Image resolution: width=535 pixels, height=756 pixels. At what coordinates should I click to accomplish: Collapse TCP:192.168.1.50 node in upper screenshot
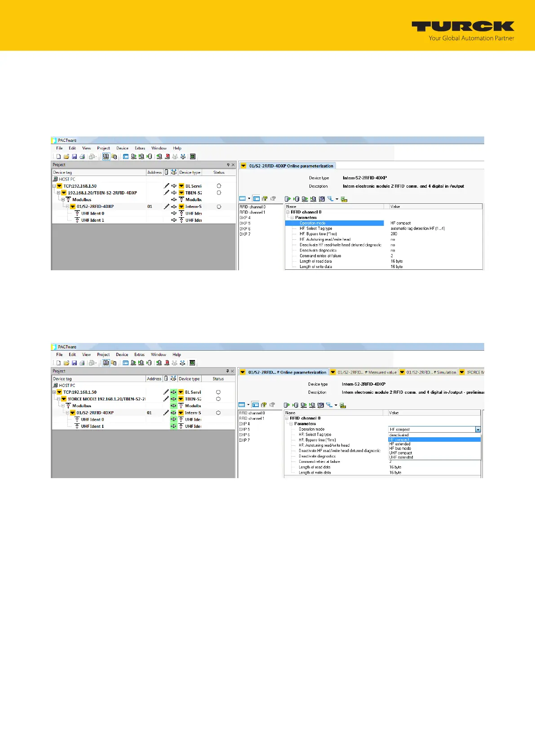coord(54,186)
